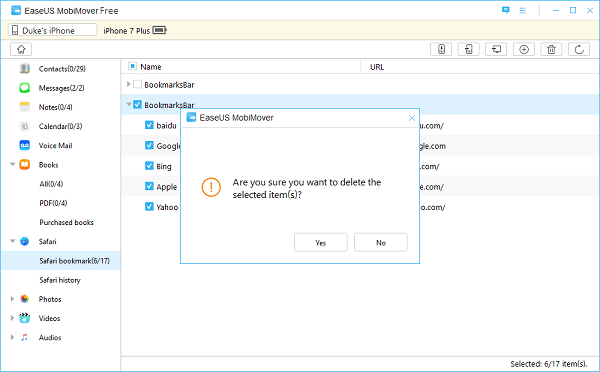600x372 pixels.
Task: Select the Voice Mail icon
Action: tap(24, 145)
